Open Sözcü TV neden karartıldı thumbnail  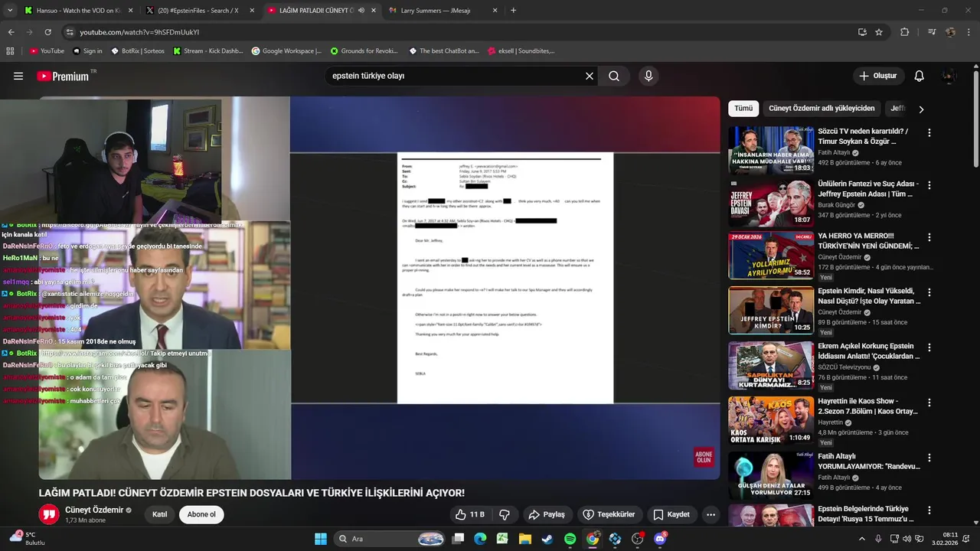tap(771, 151)
